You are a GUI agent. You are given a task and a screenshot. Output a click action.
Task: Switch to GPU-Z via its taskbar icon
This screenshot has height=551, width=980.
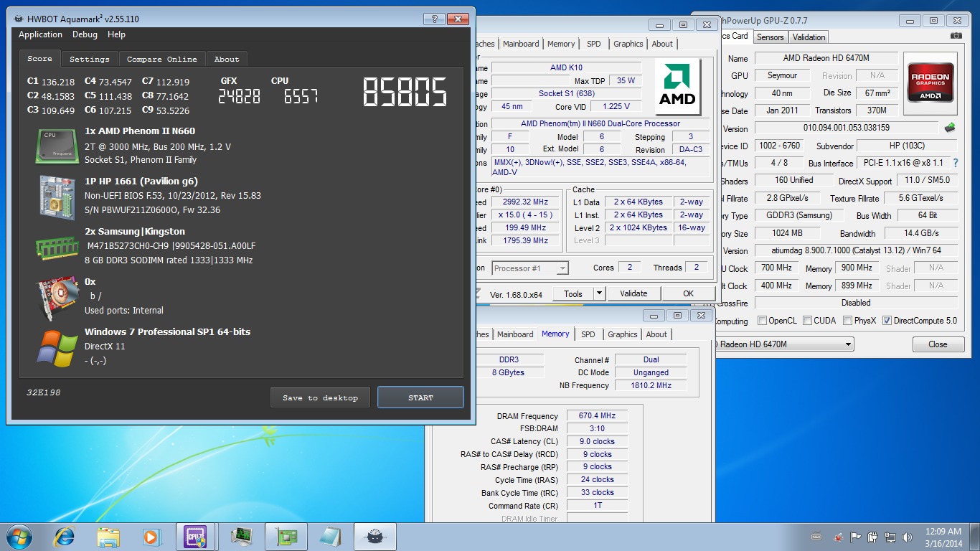(x=285, y=536)
